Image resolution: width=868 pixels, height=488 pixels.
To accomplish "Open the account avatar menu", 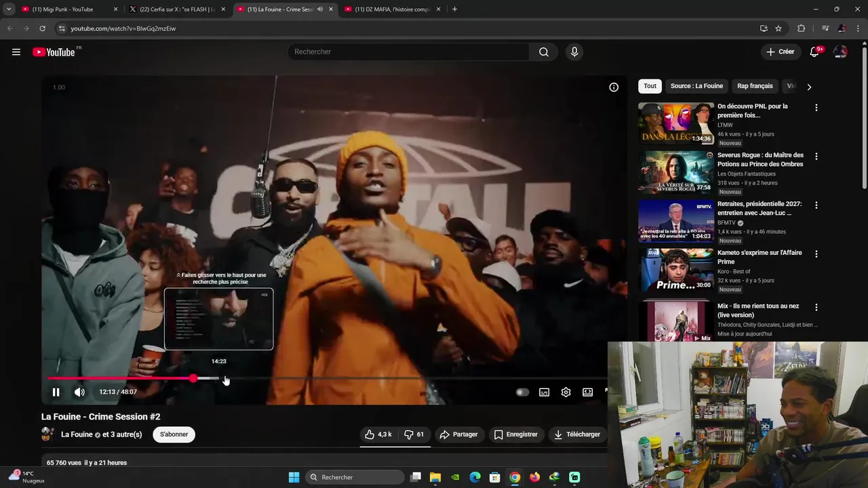I will coord(840,52).
